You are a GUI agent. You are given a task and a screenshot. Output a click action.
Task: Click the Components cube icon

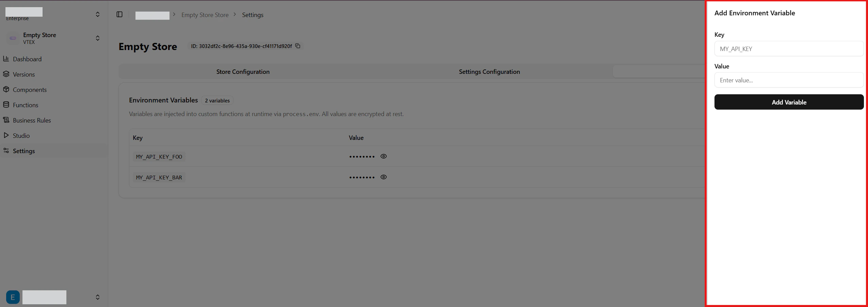point(6,89)
